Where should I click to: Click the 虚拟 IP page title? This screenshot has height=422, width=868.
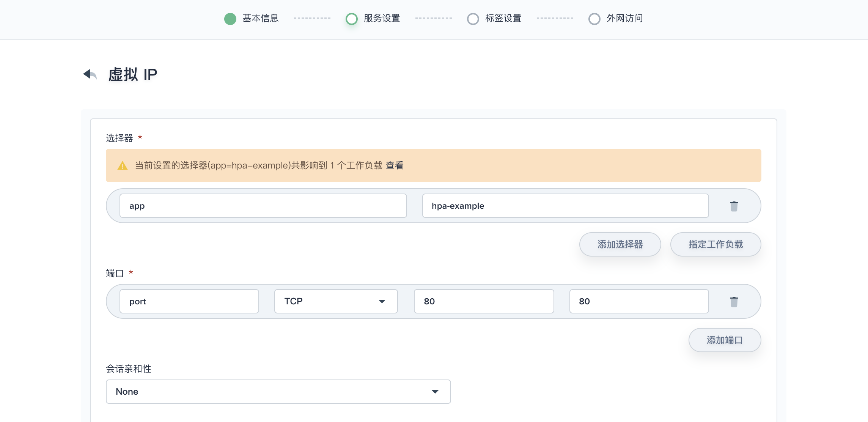pyautogui.click(x=133, y=74)
